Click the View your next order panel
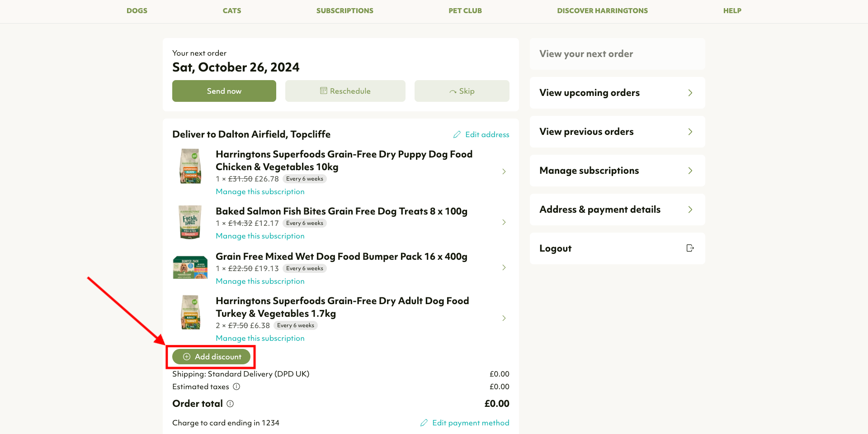 click(618, 54)
